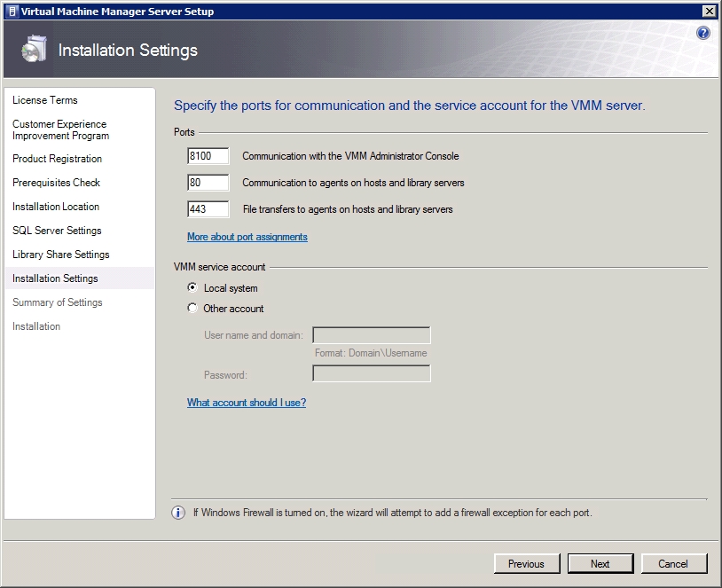Click the Next button
The image size is (722, 588).
click(x=600, y=563)
